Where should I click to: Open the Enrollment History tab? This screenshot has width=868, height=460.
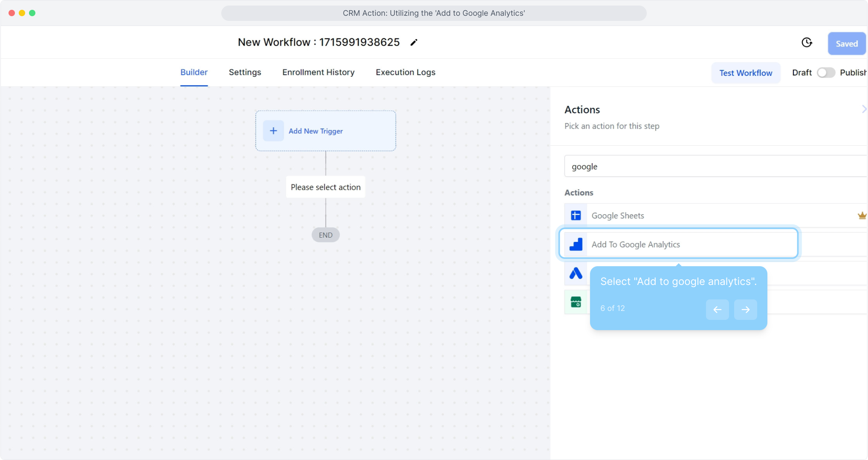pos(318,72)
